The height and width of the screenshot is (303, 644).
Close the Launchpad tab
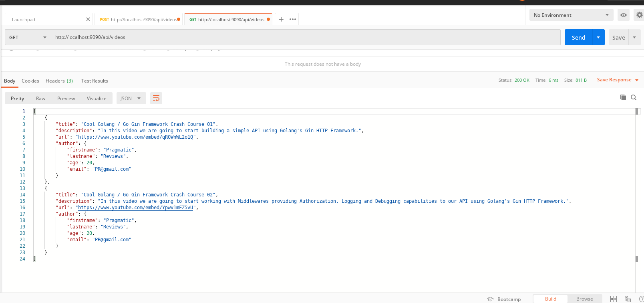(x=88, y=19)
